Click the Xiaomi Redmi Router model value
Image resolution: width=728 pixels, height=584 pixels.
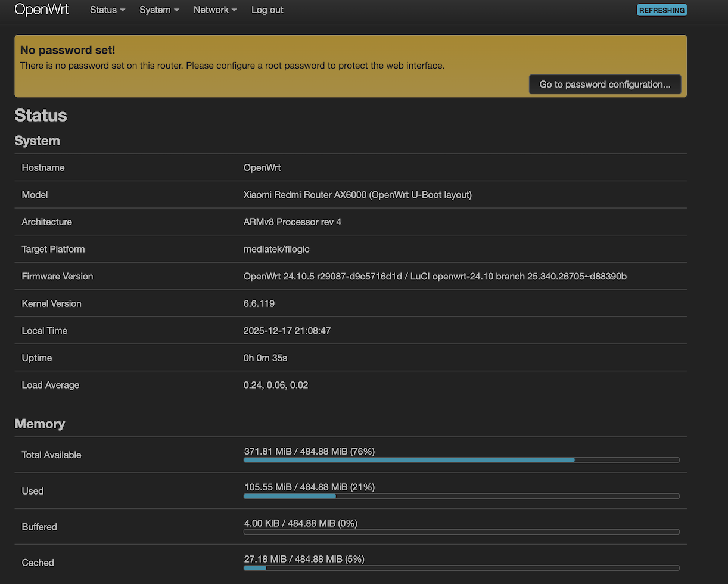pyautogui.click(x=357, y=195)
